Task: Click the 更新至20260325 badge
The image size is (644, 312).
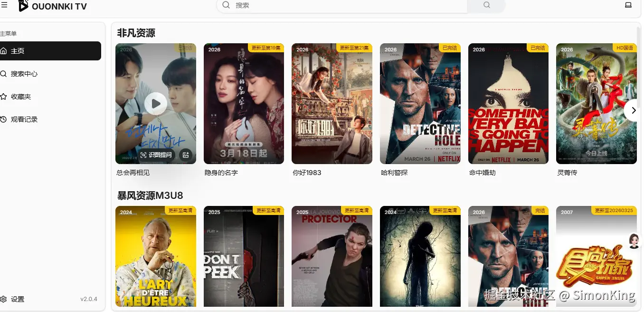Action: click(614, 210)
